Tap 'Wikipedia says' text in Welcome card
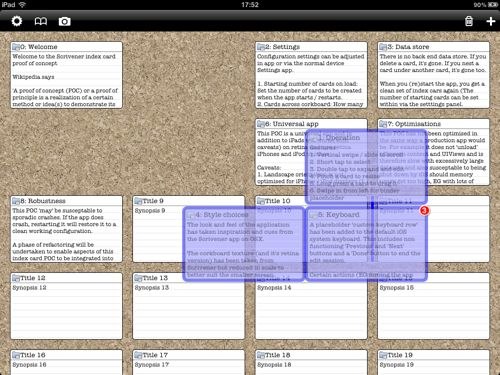Screen dimensions: 500x375 coord(33,77)
